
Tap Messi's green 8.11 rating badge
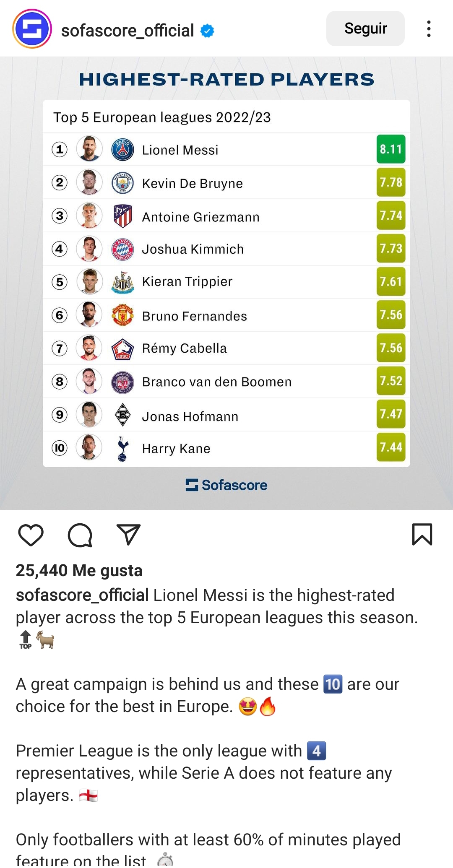tap(391, 149)
